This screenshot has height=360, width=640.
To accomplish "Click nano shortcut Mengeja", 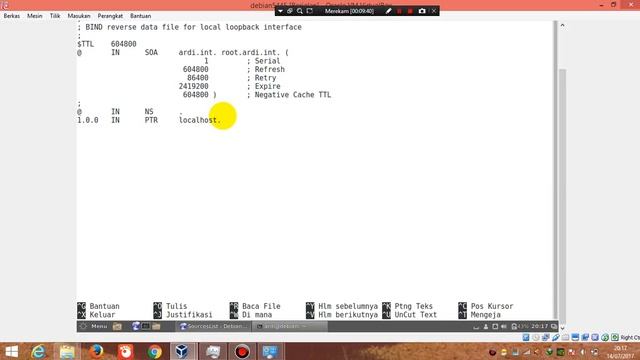I will click(480, 315).
